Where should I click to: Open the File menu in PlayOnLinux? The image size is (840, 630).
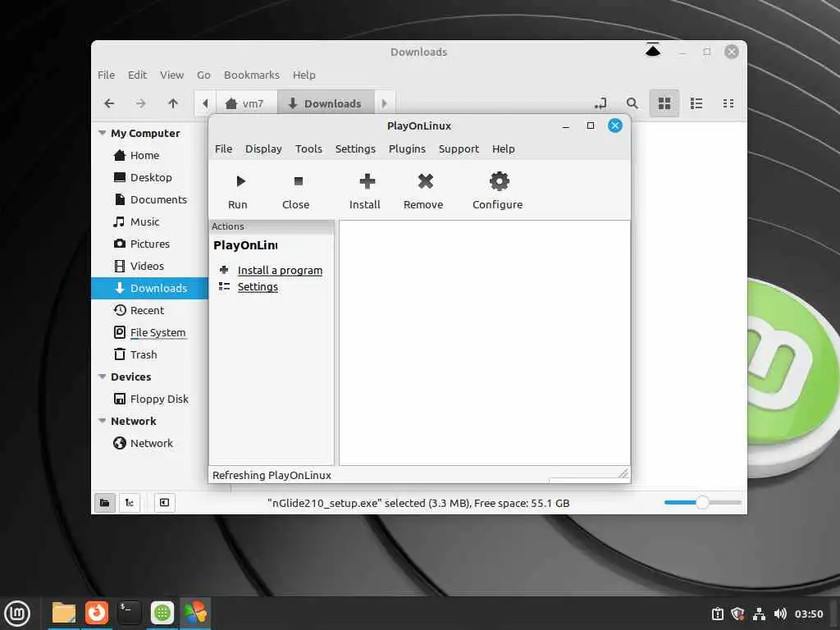coord(223,149)
